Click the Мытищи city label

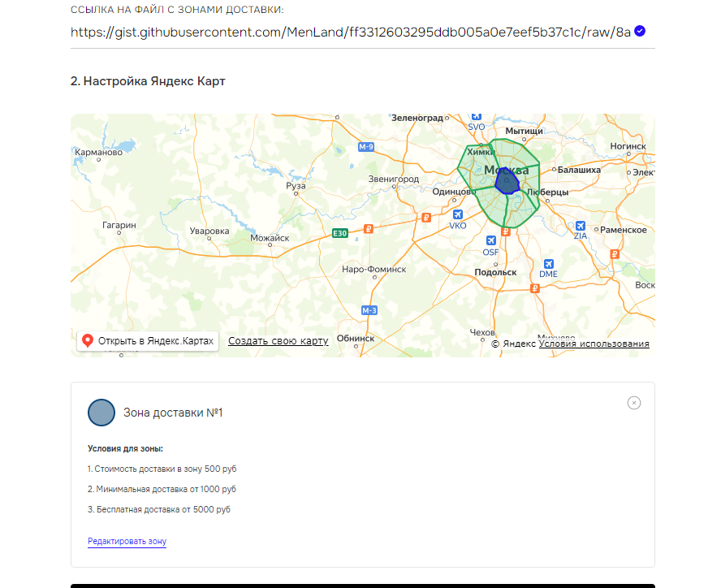tap(524, 131)
